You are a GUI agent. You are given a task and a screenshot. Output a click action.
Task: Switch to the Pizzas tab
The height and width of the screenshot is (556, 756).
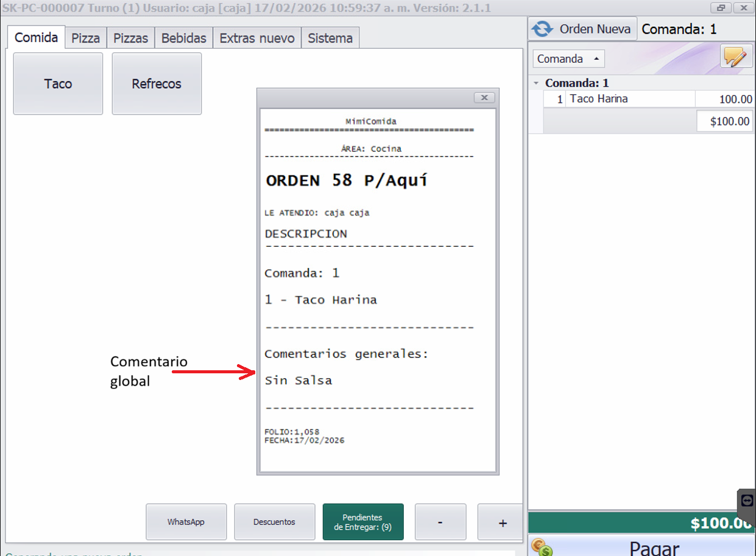click(130, 38)
